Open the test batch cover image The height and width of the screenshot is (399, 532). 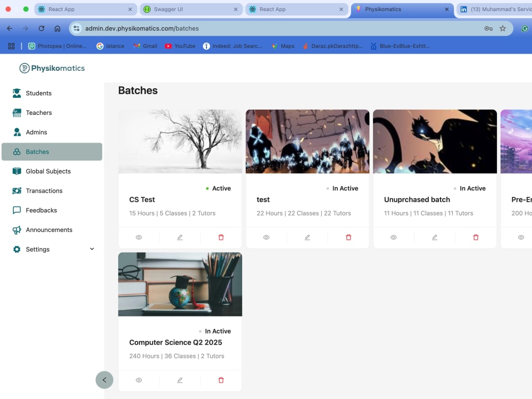point(307,142)
